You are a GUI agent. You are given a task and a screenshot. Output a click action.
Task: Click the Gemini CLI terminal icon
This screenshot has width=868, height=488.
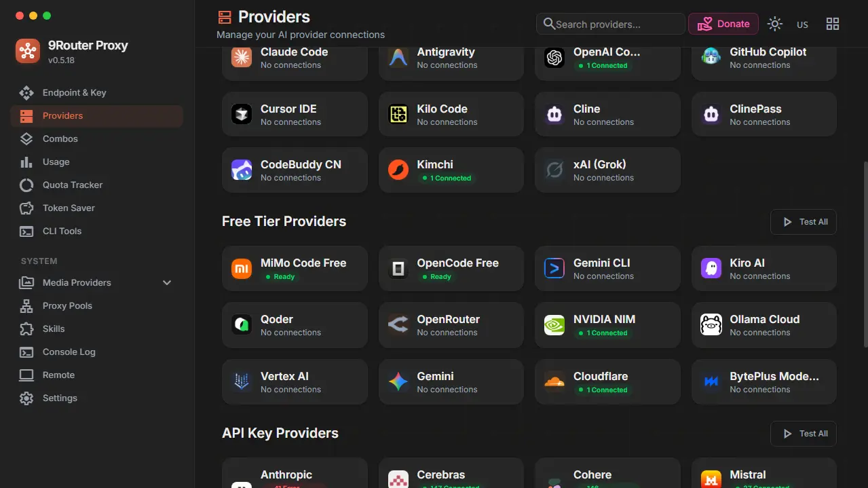pyautogui.click(x=554, y=268)
